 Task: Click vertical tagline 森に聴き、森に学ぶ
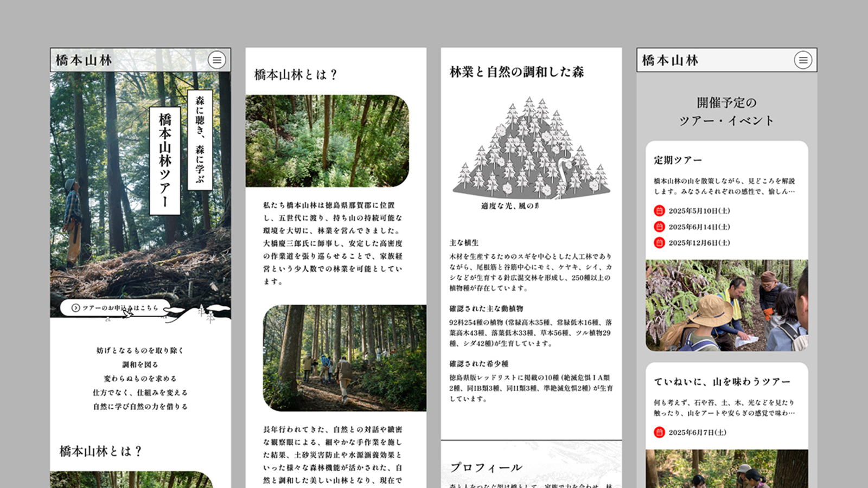point(200,139)
